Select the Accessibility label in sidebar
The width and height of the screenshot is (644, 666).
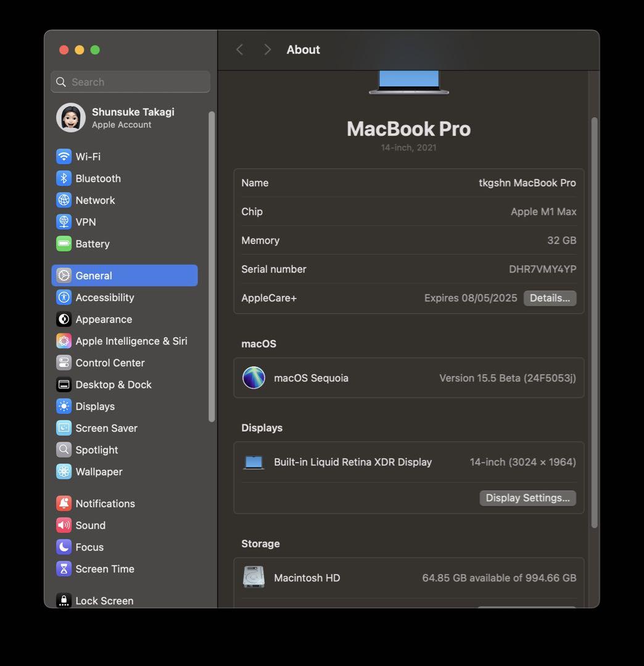[x=105, y=297]
